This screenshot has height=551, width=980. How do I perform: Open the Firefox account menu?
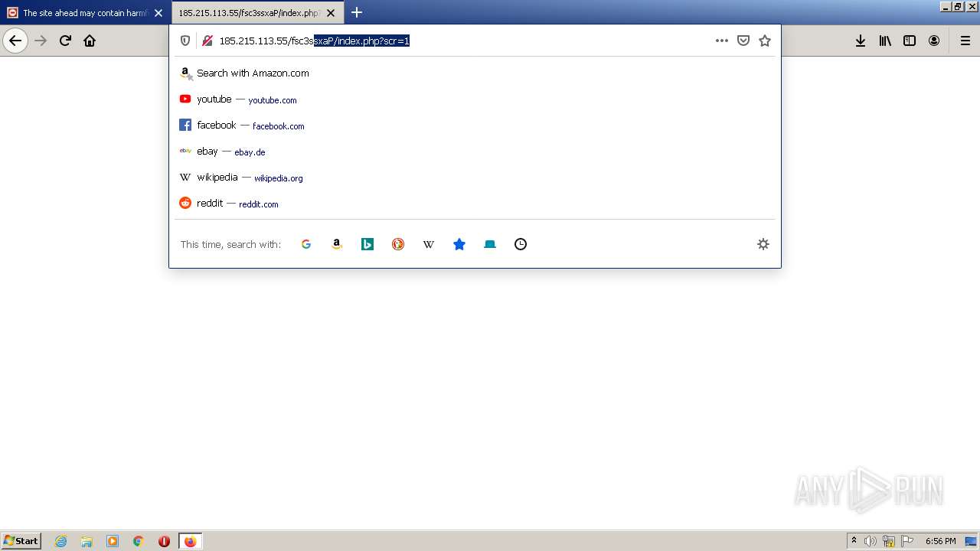(x=934, y=41)
